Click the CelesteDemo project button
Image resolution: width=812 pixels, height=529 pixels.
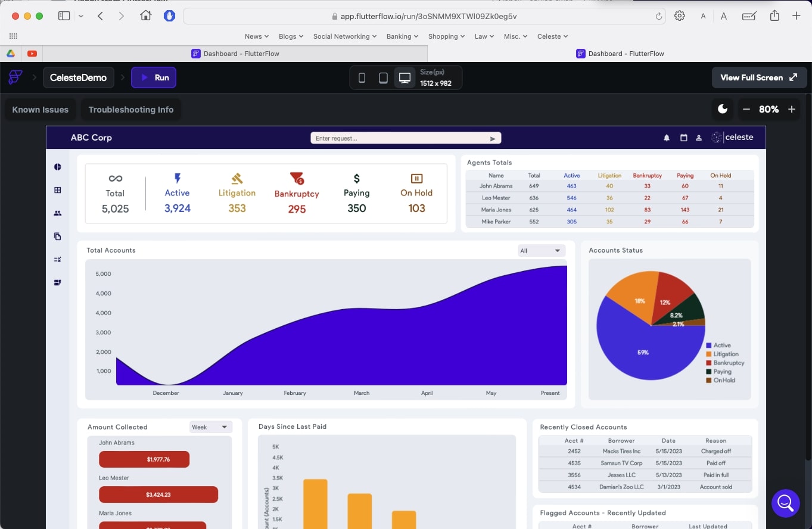[x=78, y=77]
